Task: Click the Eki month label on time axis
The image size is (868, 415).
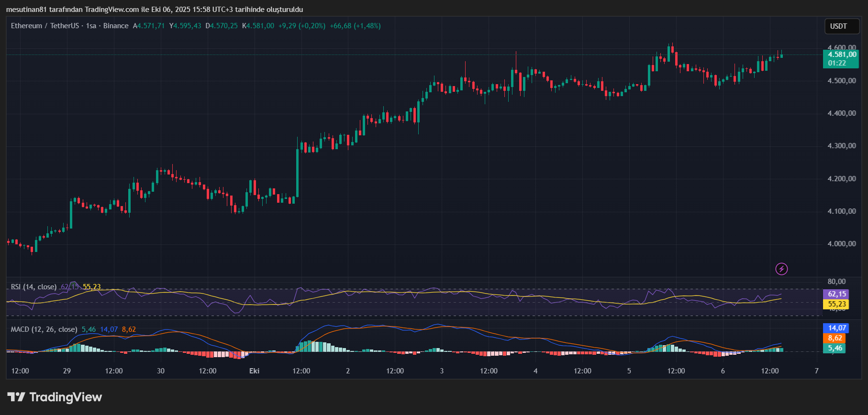Action: [254, 371]
